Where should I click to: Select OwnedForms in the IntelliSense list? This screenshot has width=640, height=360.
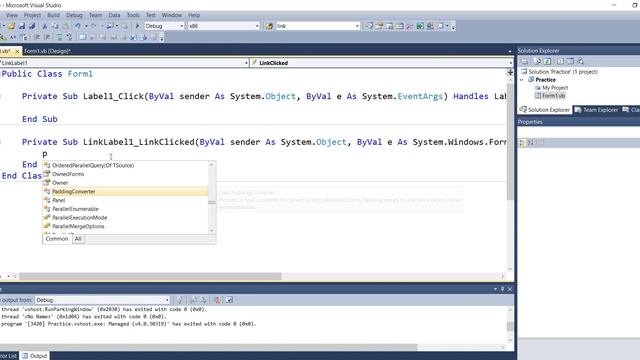pos(125,174)
